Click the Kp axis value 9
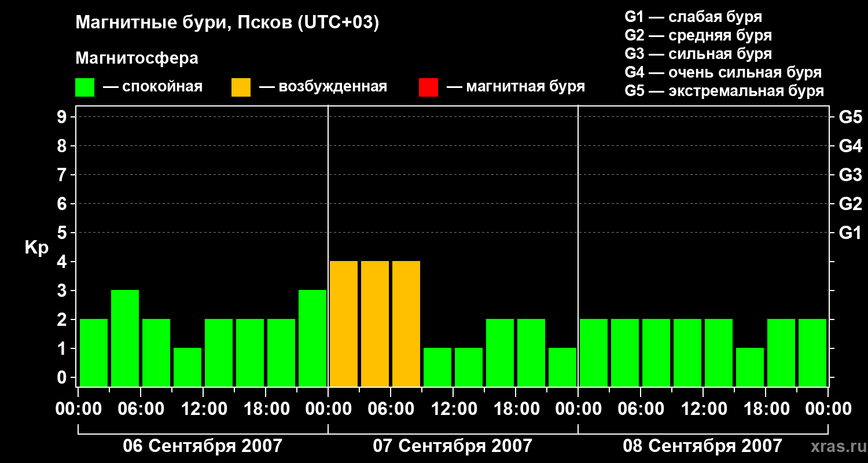This screenshot has height=463, width=868. tap(63, 117)
